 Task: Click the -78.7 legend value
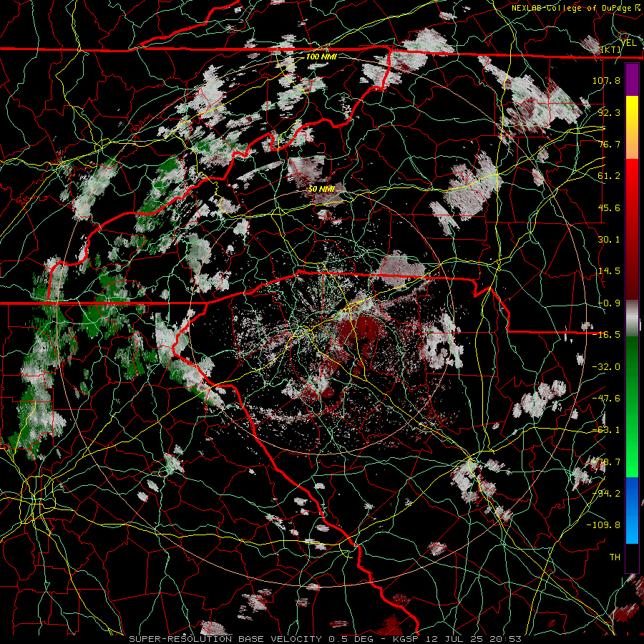click(x=606, y=462)
